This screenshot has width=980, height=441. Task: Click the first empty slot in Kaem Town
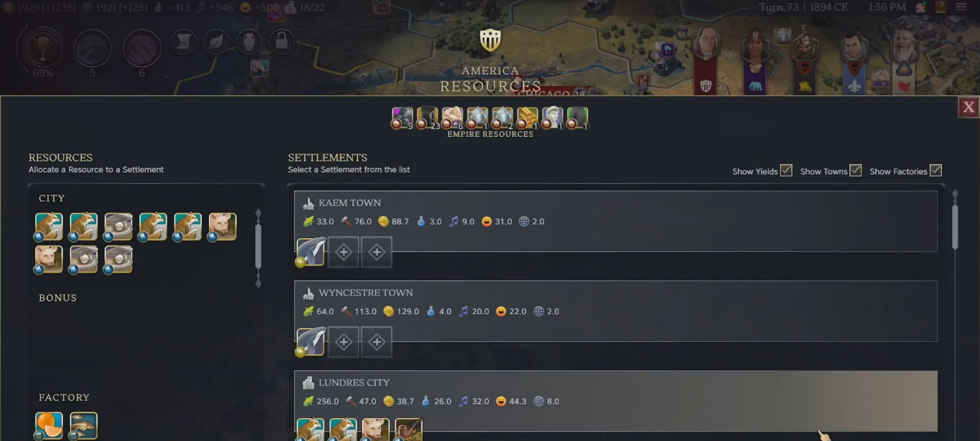[344, 252]
